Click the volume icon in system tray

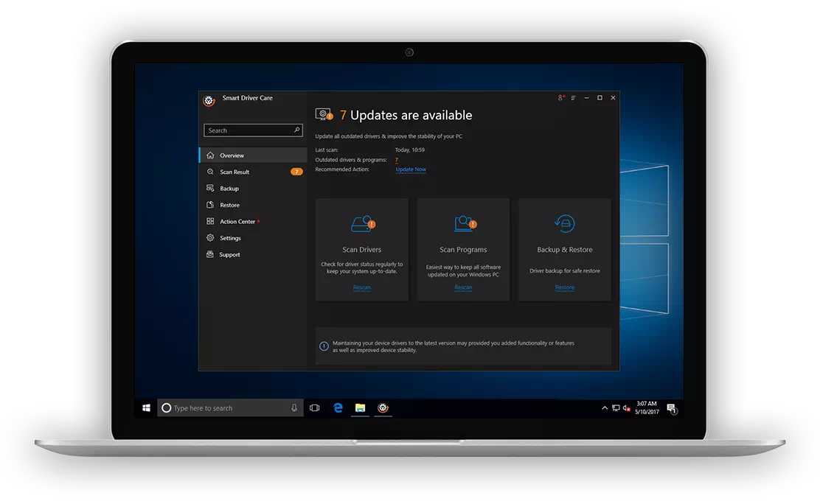627,407
